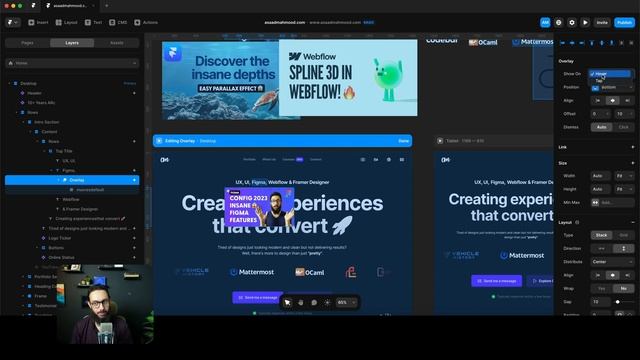Click Done in Editing Overlay bar
The height and width of the screenshot is (360, 640).
click(x=403, y=141)
